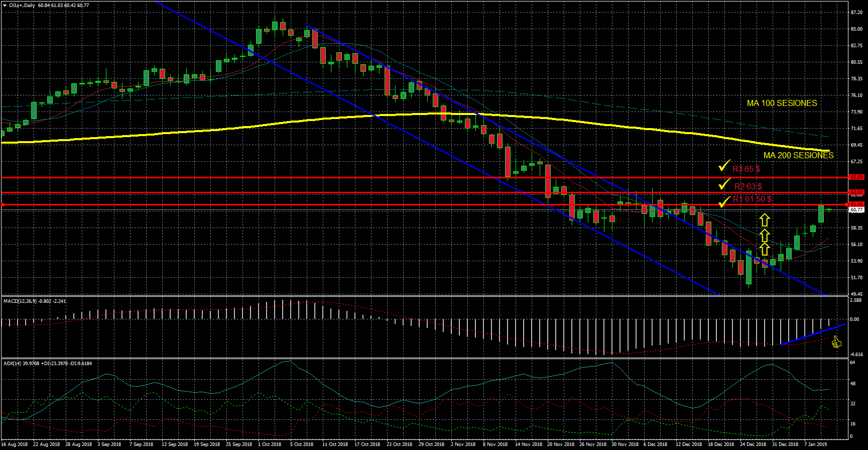The image size is (868, 450).
Task: Click the MA 200 SESIONES label
Action: click(798, 155)
